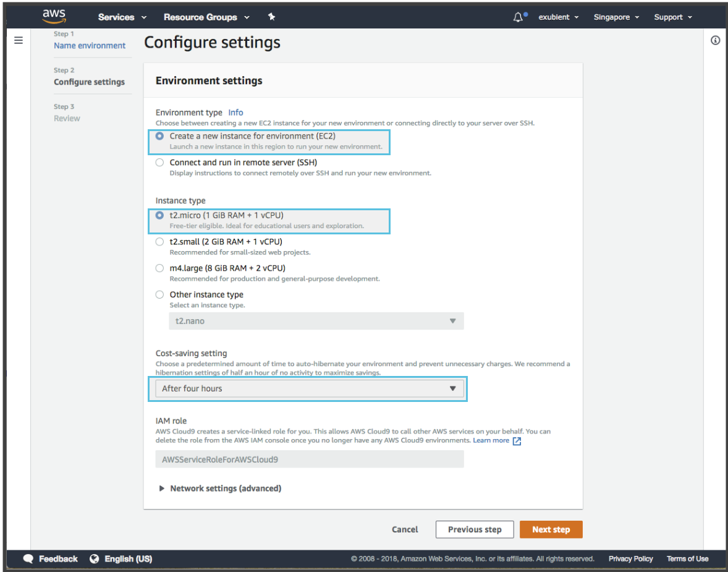Click the IAM role label

pyautogui.click(x=171, y=421)
